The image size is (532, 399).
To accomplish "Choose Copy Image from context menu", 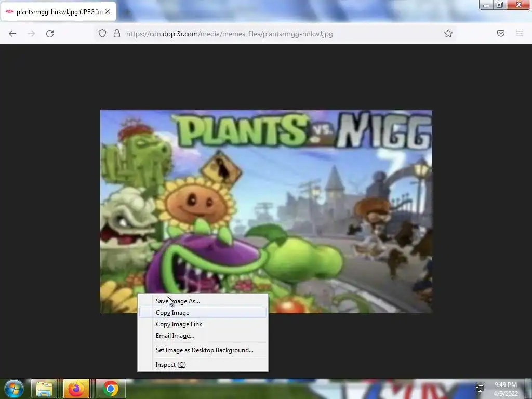I will pos(203,312).
